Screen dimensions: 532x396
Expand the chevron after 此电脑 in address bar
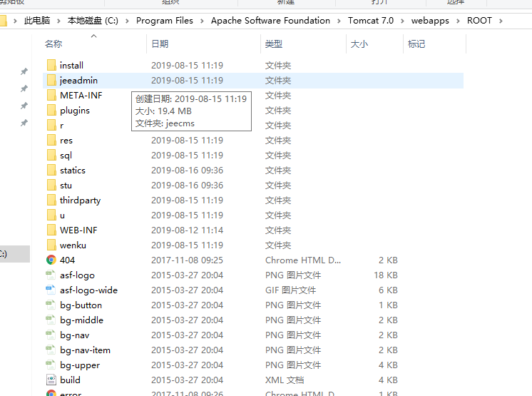pos(58,21)
